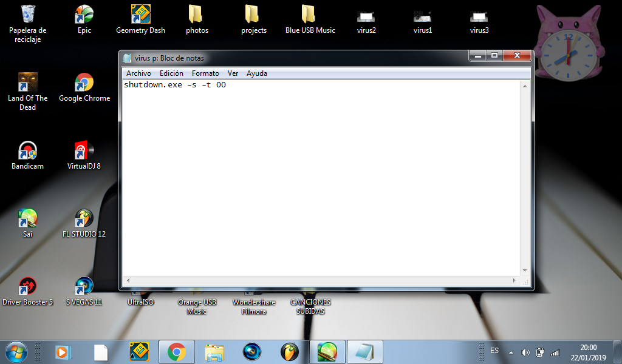The image size is (622, 364).
Task: Click the Vegas camera lens taskbar icon
Action: click(252, 352)
